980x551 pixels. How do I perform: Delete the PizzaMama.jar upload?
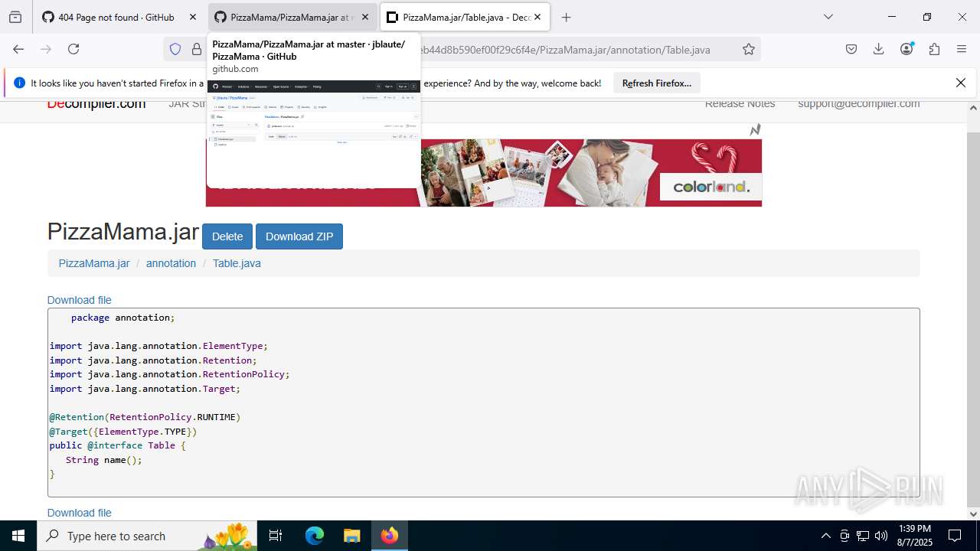pos(227,236)
